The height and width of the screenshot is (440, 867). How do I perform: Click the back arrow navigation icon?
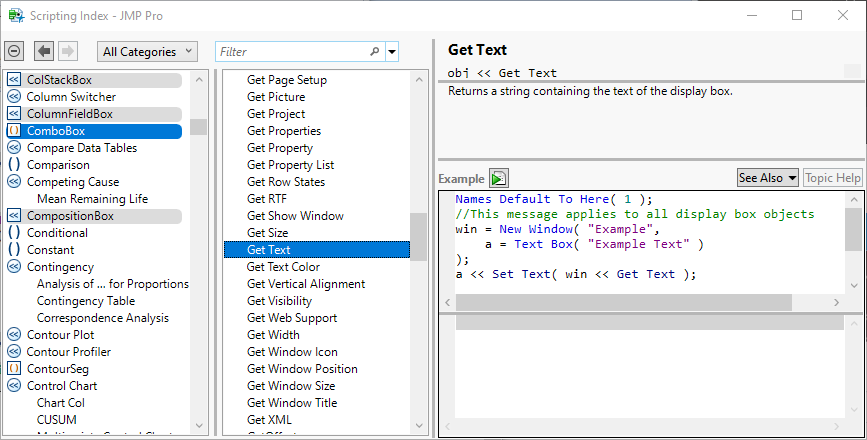pyautogui.click(x=44, y=51)
